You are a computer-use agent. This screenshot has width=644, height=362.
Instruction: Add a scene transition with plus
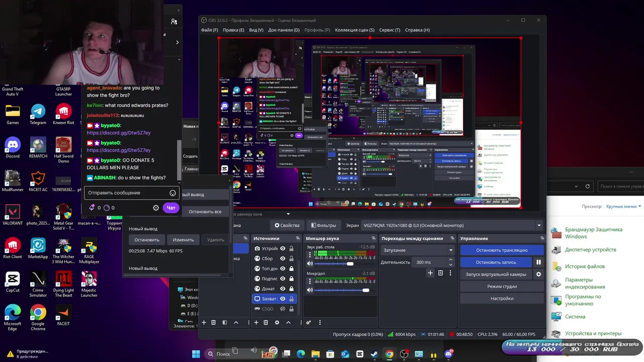[430, 273]
